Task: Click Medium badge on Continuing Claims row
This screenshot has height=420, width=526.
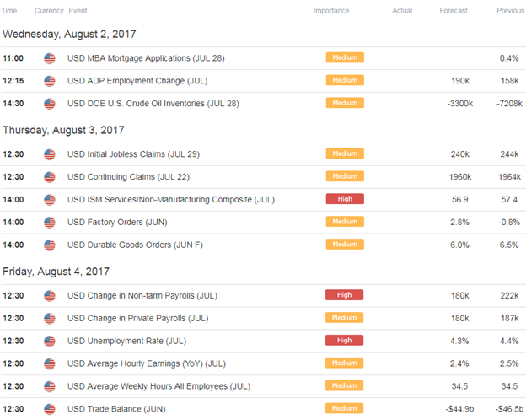Action: (x=345, y=176)
